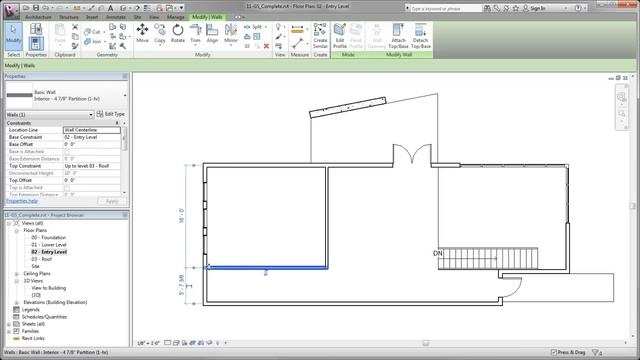This screenshot has width=640, height=360.
Task: Open the wall type selector dropdown arrow
Action: 125,95
